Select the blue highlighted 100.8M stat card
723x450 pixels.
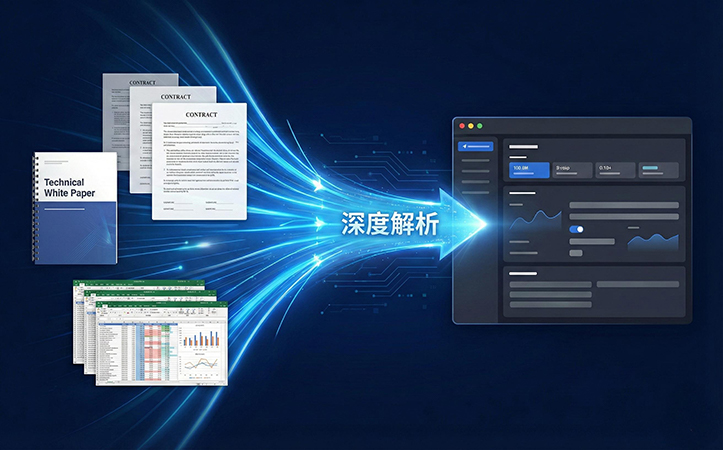coord(530,170)
